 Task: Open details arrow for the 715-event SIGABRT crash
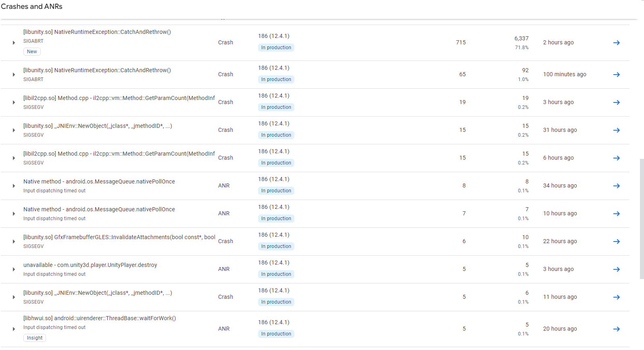click(616, 43)
